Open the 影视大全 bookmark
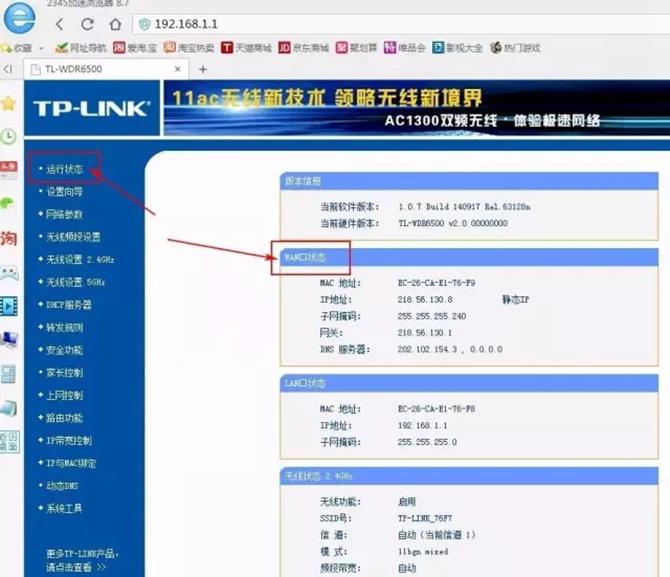Screen dimensions: 670x577 (457, 48)
